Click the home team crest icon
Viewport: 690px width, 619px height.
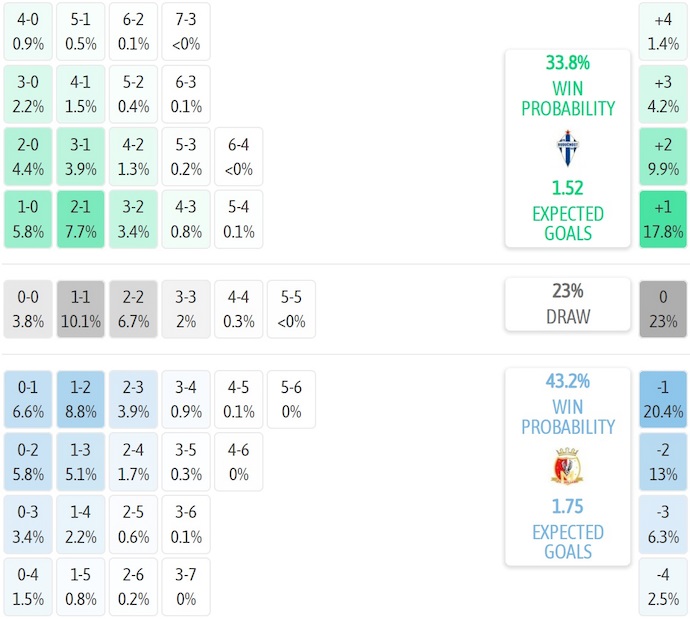point(567,148)
